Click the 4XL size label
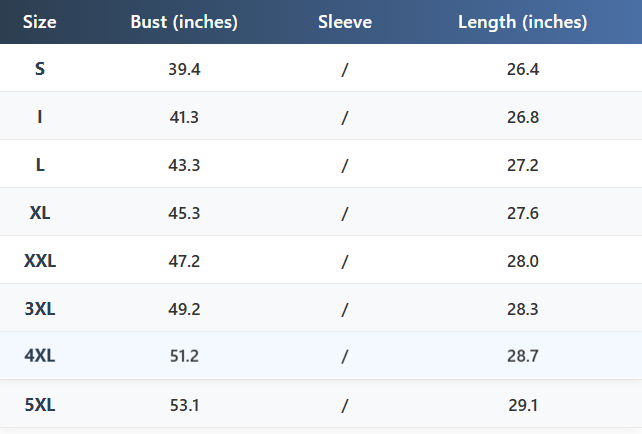 coord(40,357)
